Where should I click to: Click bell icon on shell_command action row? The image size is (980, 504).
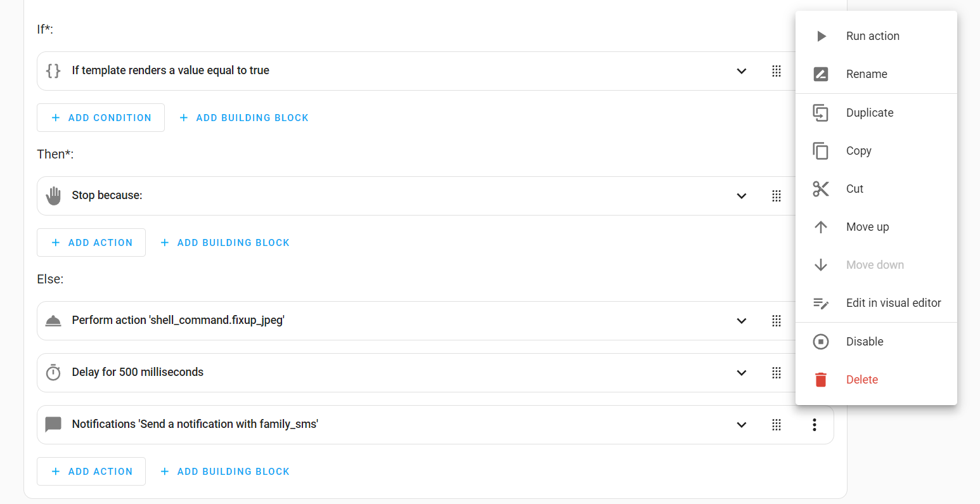pos(54,321)
